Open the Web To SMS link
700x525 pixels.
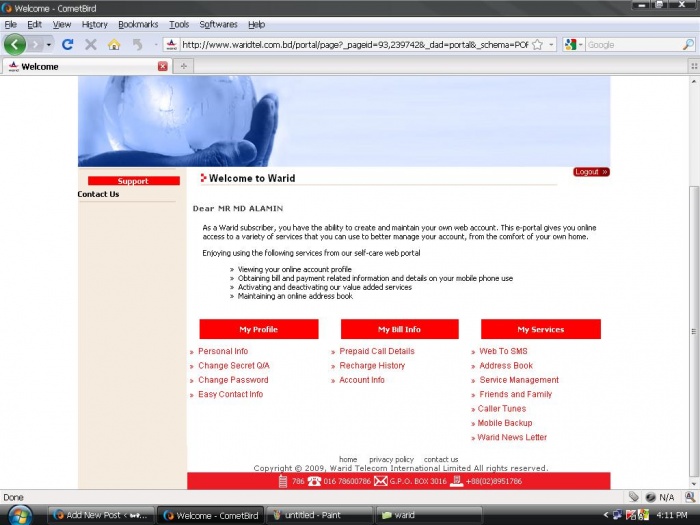pos(503,351)
